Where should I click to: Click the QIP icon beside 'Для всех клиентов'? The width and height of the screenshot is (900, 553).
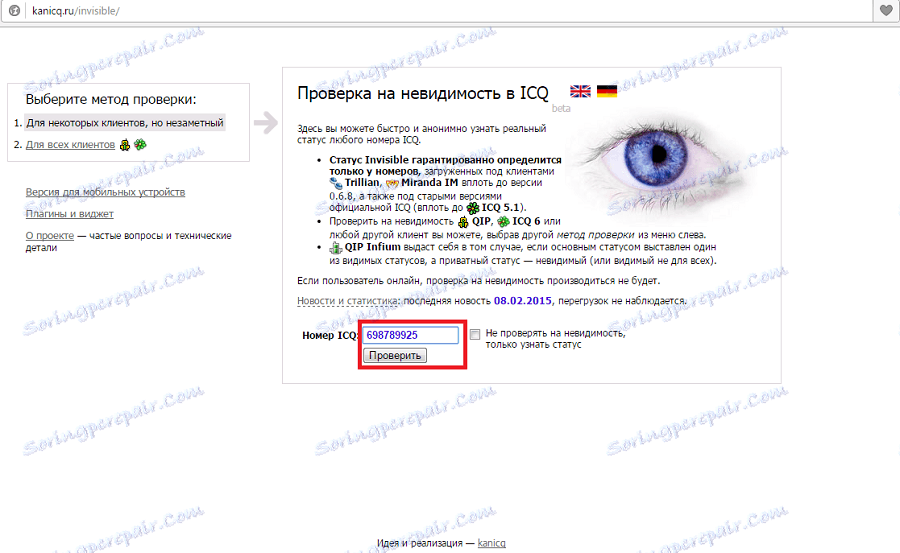(x=125, y=145)
